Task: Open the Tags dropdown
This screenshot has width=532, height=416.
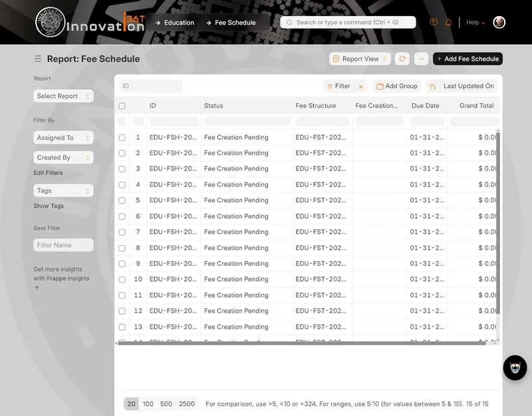Action: click(63, 190)
